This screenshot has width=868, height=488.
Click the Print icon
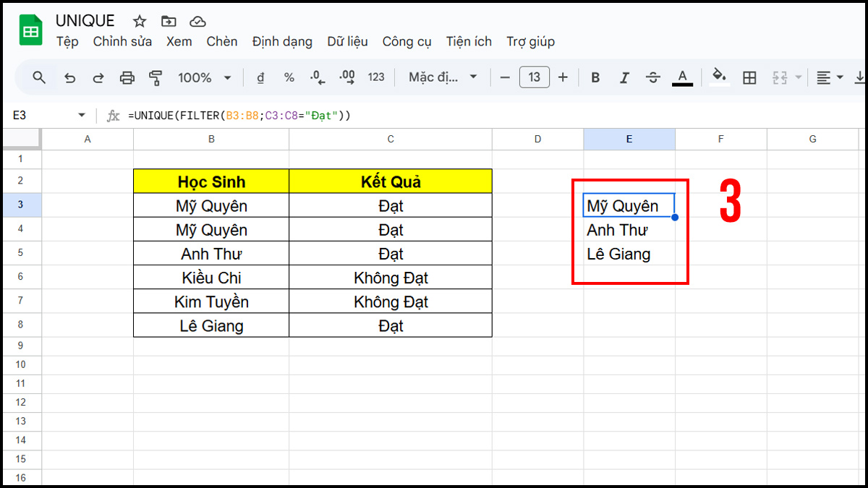pos(127,77)
